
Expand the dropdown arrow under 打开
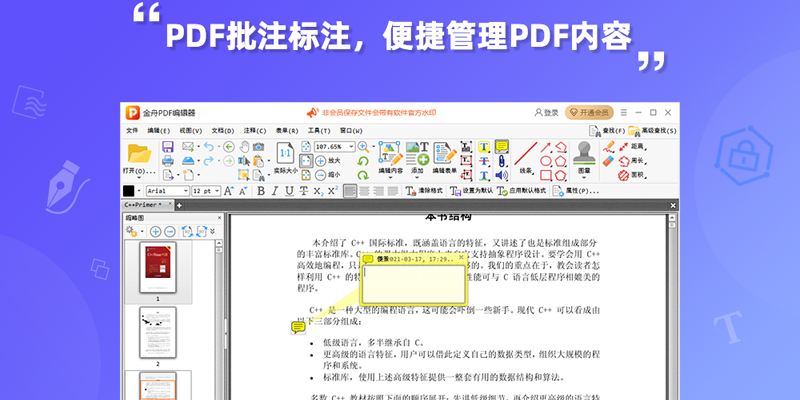coord(139,178)
